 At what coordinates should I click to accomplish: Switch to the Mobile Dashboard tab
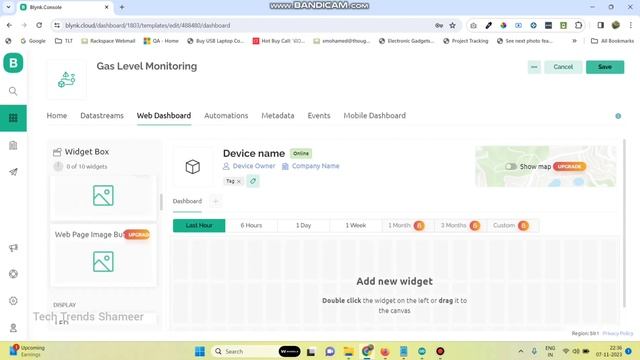tap(374, 116)
